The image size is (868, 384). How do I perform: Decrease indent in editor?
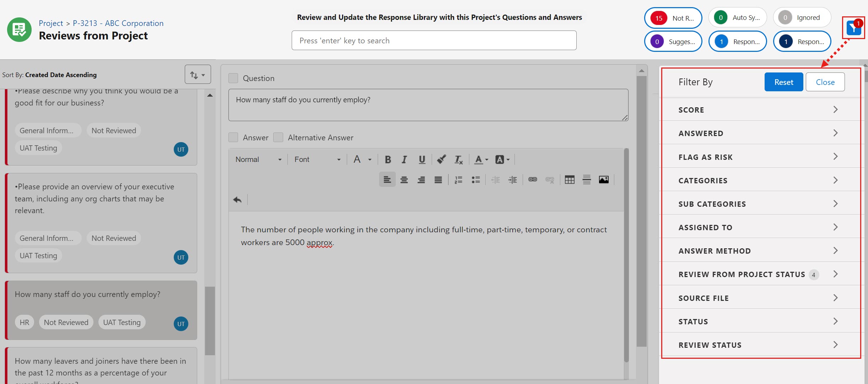click(x=495, y=180)
